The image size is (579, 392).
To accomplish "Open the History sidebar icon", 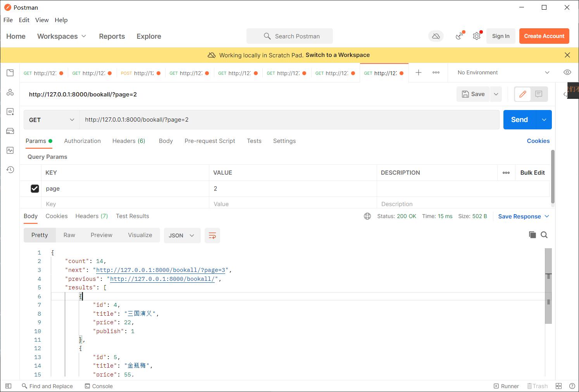I will [10, 170].
